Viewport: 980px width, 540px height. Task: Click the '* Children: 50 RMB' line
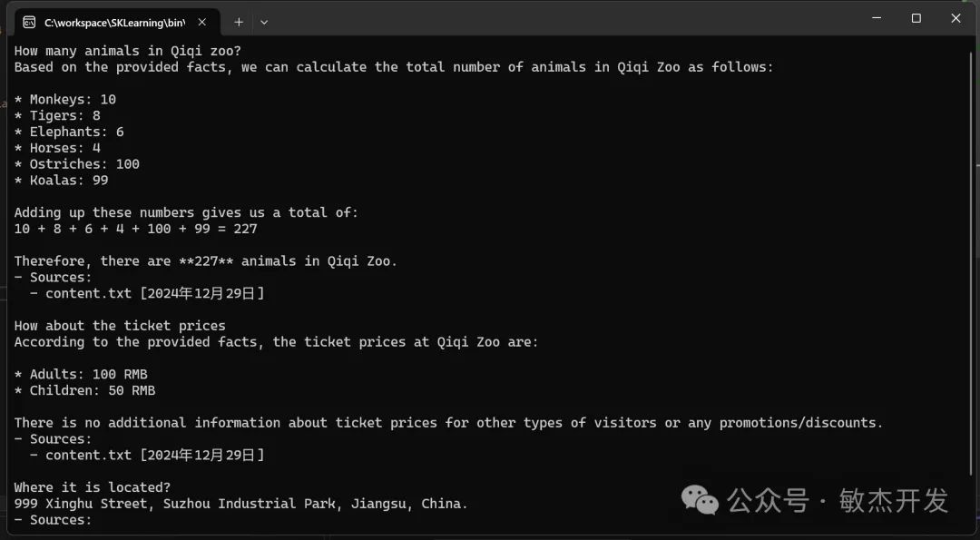(x=84, y=390)
